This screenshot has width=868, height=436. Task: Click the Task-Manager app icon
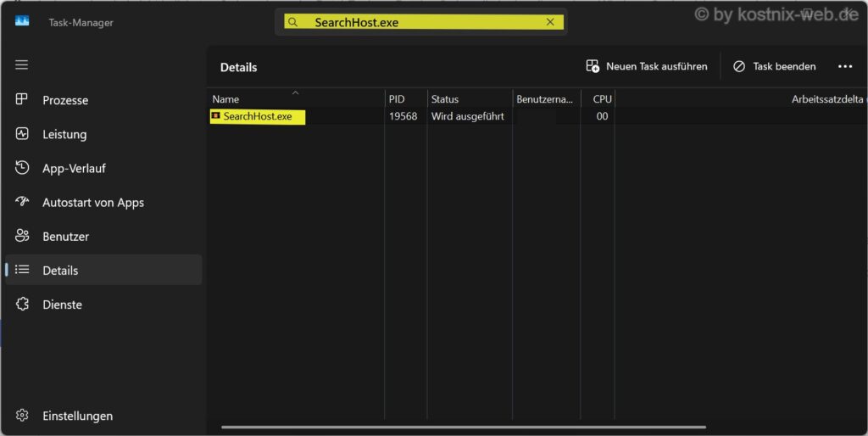22,21
